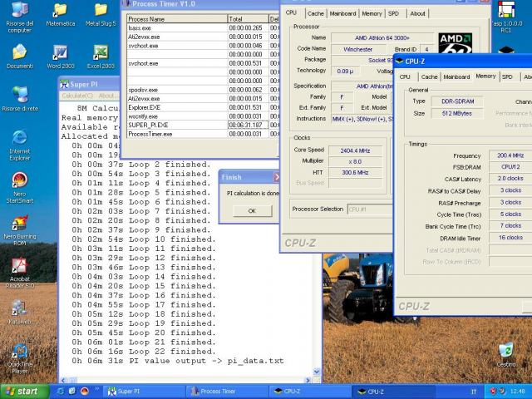Click down arrow of Super PI scrollbar
The width and height of the screenshot is (532, 399).
(316, 372)
